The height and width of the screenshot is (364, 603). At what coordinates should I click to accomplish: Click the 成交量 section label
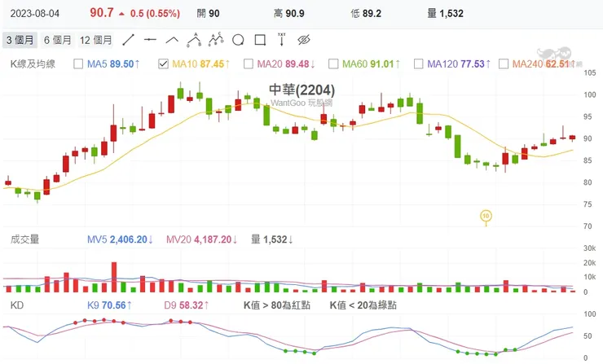click(x=24, y=239)
